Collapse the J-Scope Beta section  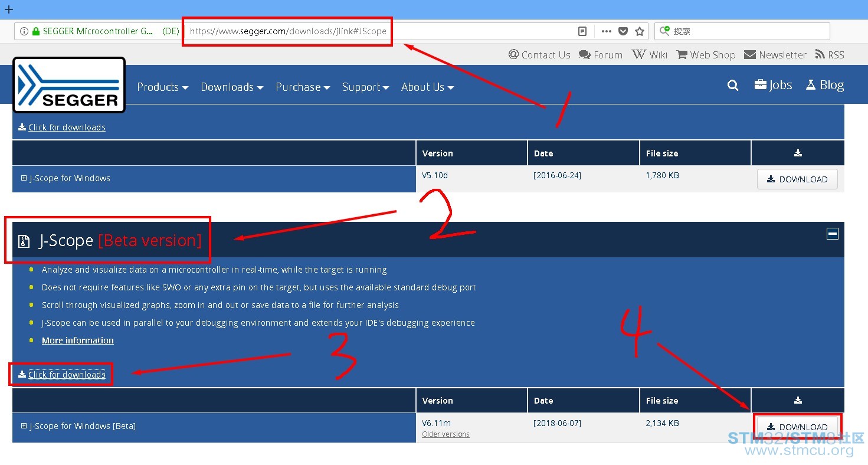[x=833, y=234]
